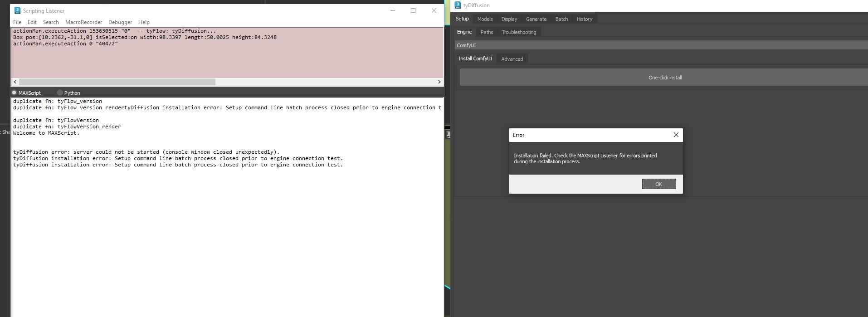
Task: Click the 'Welcome to MAXScript.' line
Action: click(46, 133)
